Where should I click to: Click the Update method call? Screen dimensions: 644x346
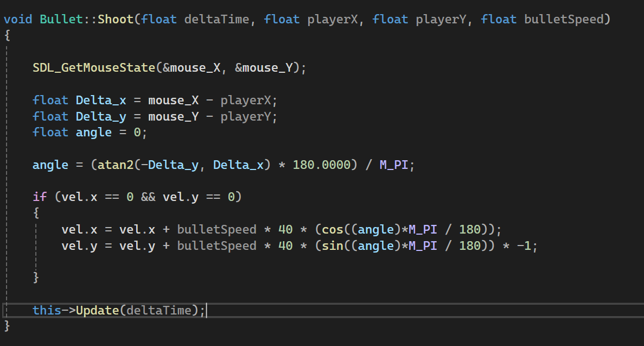97,310
